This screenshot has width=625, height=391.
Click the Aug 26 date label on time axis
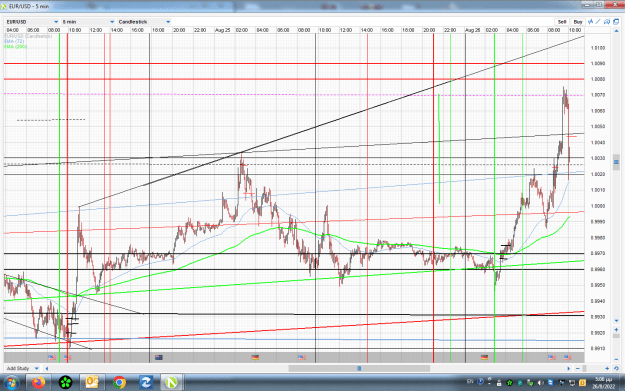[472, 30]
